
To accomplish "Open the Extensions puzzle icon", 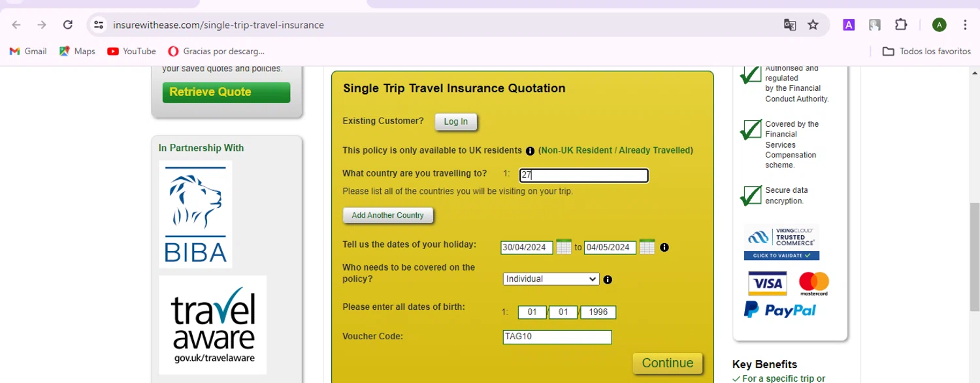I will click(x=901, y=25).
